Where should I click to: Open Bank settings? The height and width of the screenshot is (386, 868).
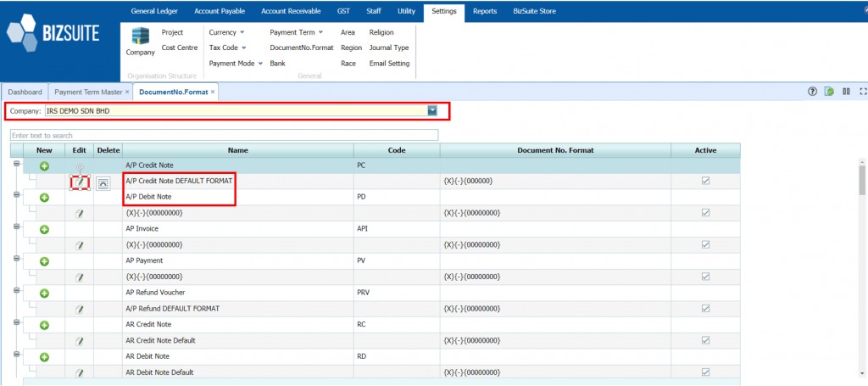pyautogui.click(x=277, y=63)
